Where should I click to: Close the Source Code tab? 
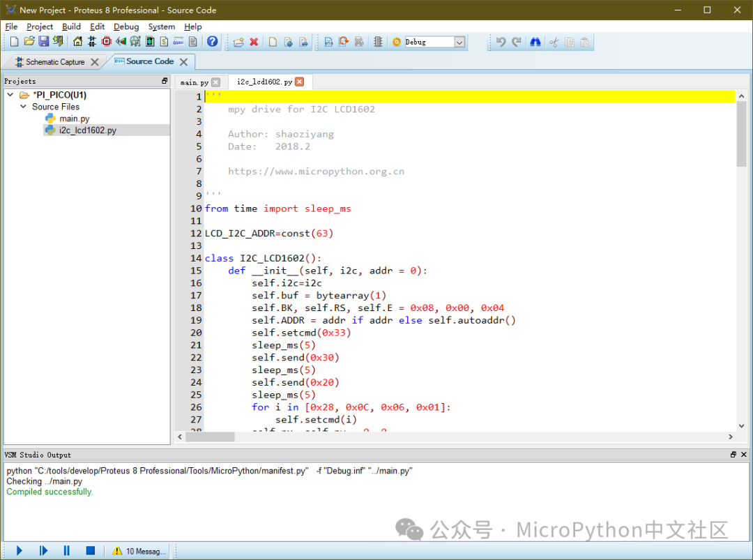pyautogui.click(x=183, y=61)
